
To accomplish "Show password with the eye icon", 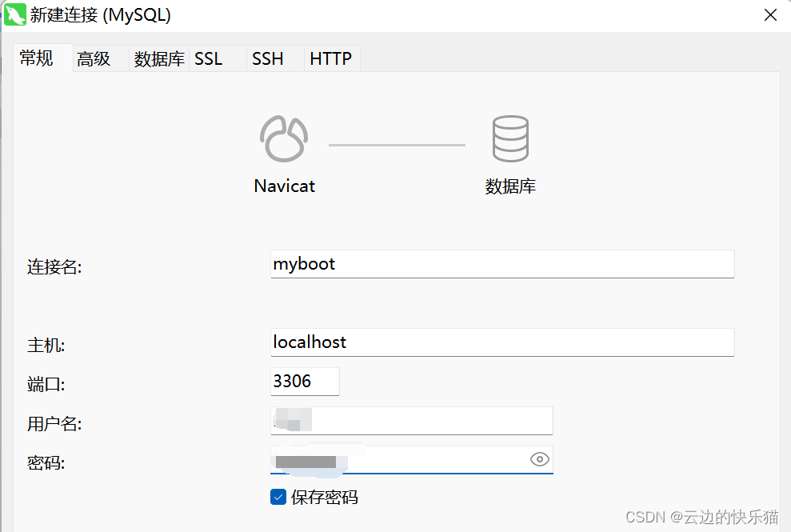I will click(539, 459).
